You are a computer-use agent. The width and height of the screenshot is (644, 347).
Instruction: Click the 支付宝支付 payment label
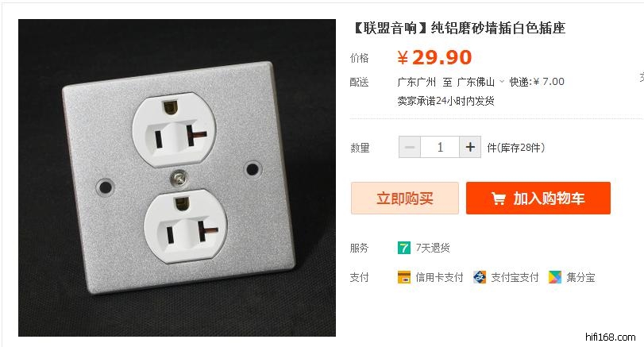tap(515, 277)
